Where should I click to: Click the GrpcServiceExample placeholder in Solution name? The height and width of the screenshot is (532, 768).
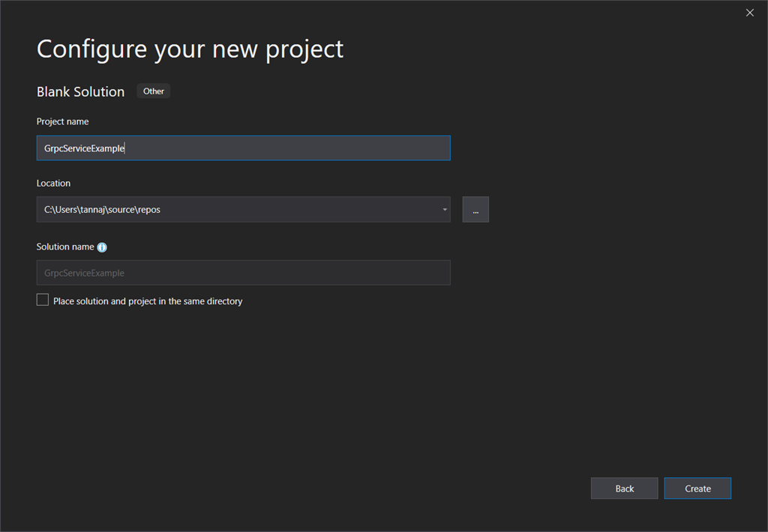pos(84,273)
